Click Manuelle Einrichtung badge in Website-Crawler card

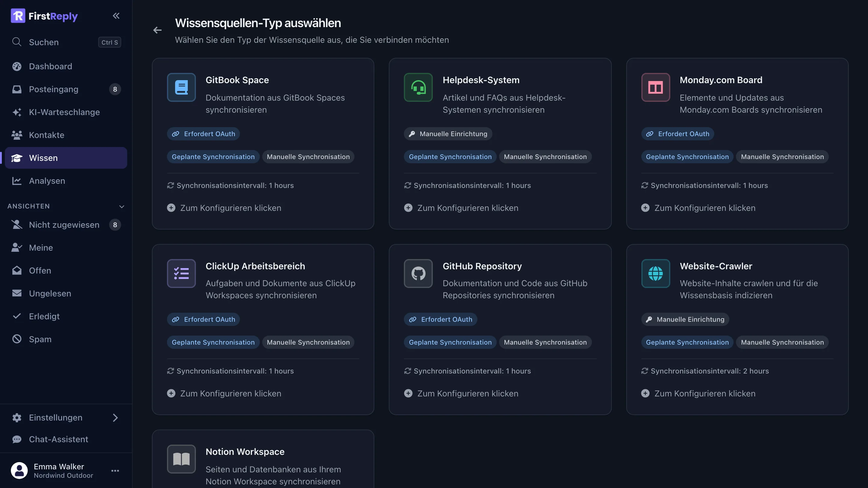pyautogui.click(x=685, y=319)
